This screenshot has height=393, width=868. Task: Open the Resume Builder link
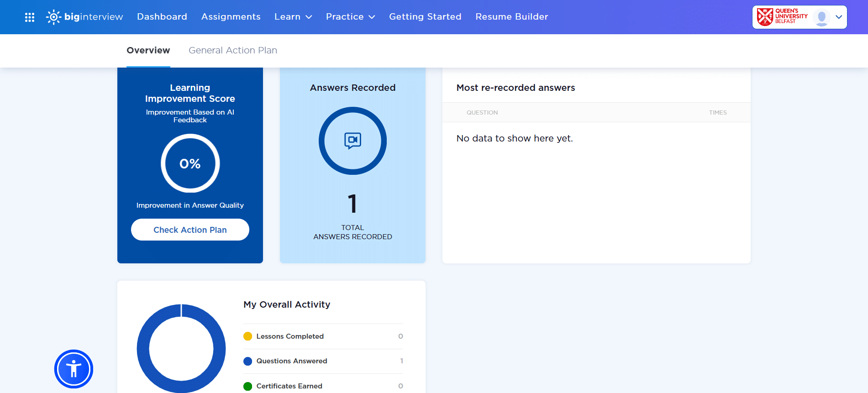click(511, 17)
